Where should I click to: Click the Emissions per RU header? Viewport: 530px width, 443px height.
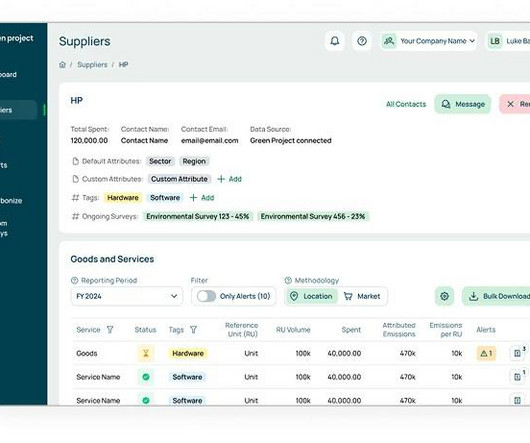445,329
